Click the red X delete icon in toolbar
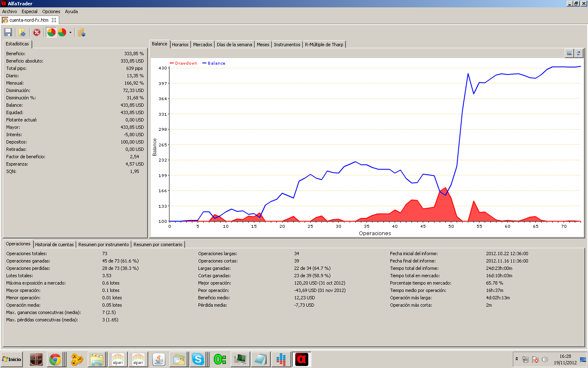 point(37,32)
